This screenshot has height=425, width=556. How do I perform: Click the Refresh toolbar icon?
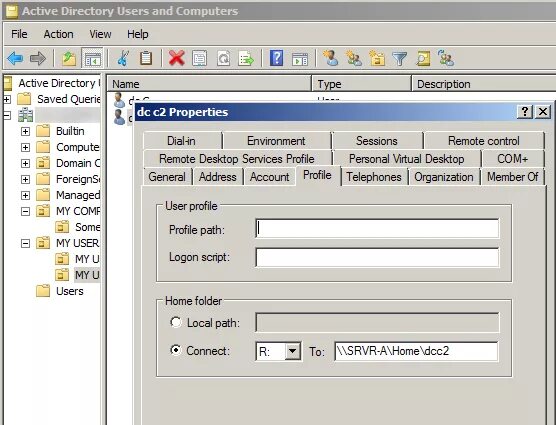point(223,58)
